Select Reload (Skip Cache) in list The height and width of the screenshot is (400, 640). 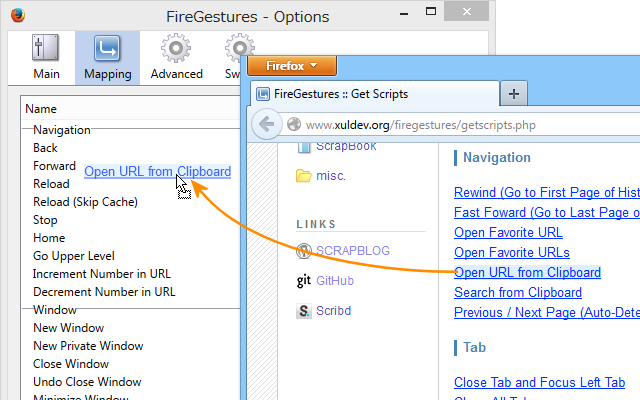85,202
